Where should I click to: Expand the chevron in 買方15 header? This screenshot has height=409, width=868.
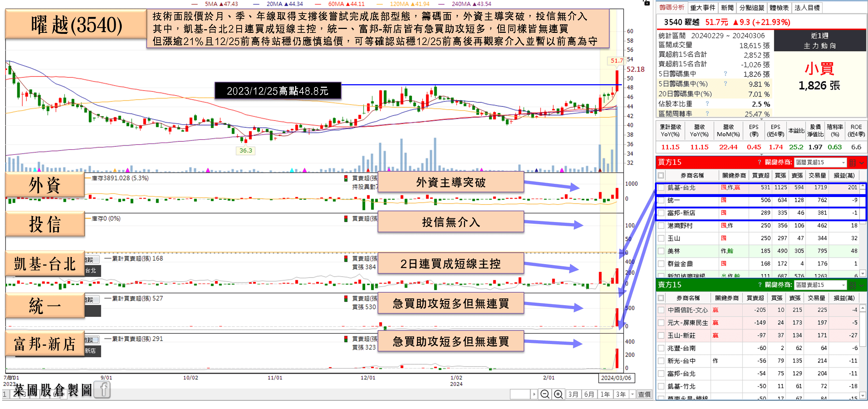coord(862,163)
